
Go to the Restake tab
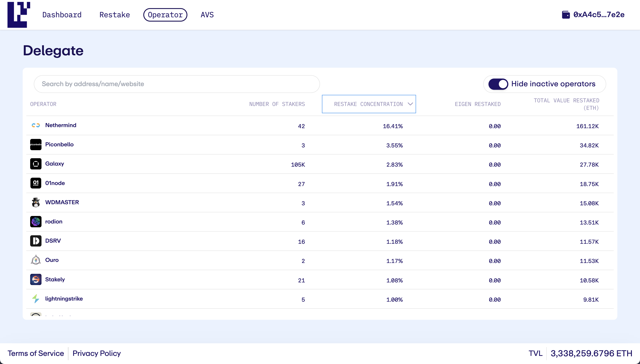115,15
